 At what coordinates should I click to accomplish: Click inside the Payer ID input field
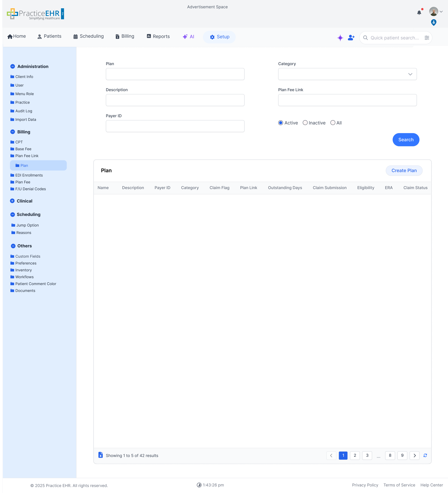(175, 126)
